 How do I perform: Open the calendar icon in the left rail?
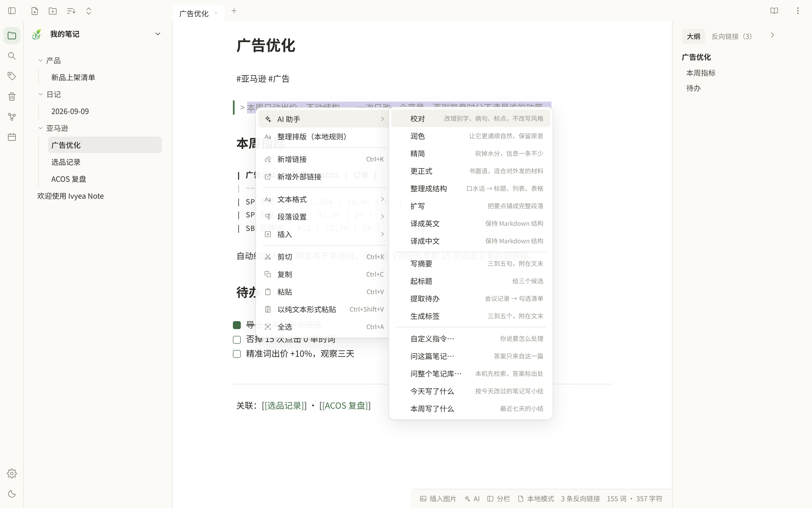[x=12, y=137]
